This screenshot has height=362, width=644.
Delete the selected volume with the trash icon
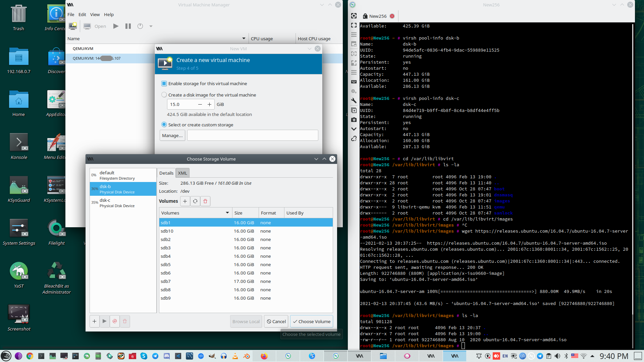click(x=205, y=201)
